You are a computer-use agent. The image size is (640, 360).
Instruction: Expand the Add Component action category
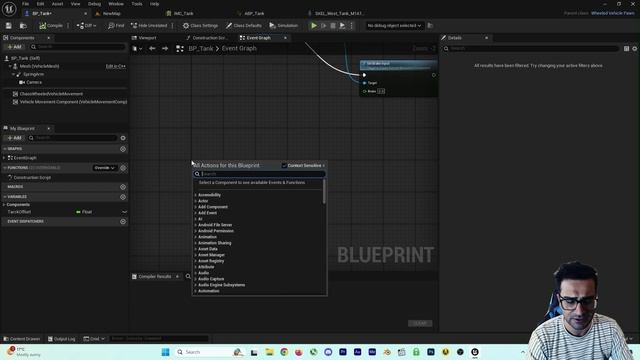pos(196,207)
